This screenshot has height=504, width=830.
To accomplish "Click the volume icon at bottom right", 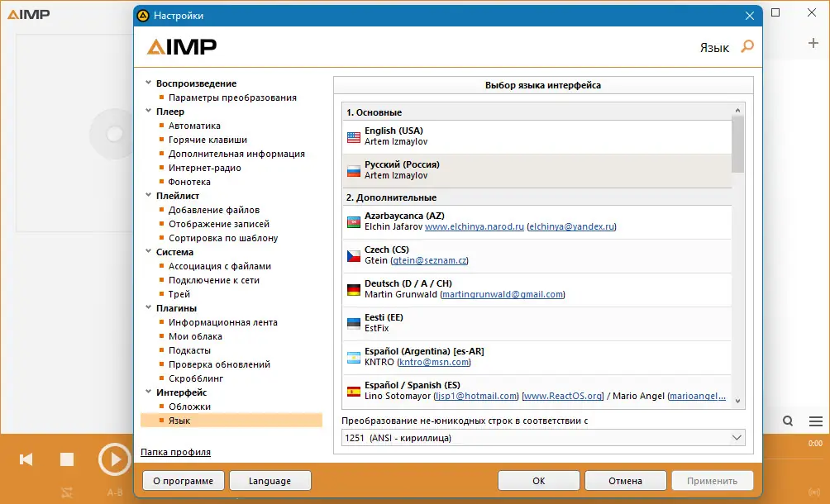I will [x=814, y=492].
